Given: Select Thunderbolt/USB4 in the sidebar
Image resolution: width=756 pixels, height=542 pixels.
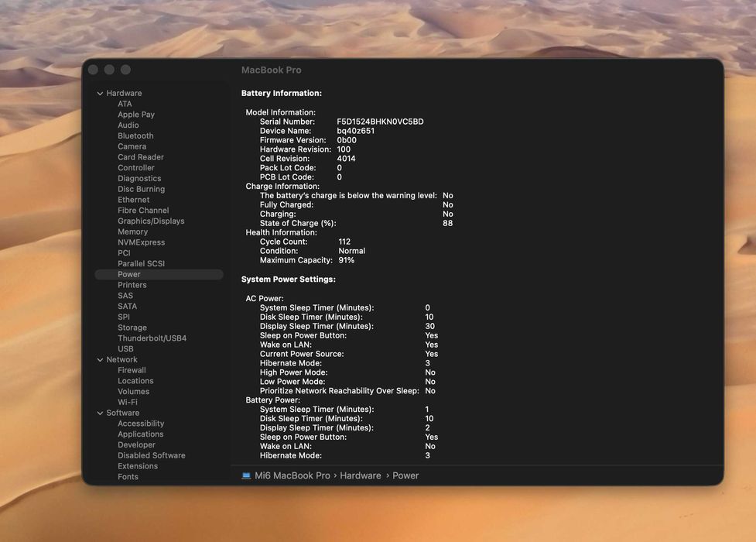Looking at the screenshot, I should [x=152, y=338].
